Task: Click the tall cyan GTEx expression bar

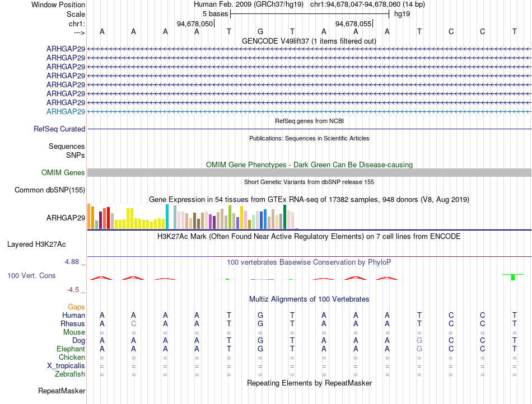Action: (167, 217)
